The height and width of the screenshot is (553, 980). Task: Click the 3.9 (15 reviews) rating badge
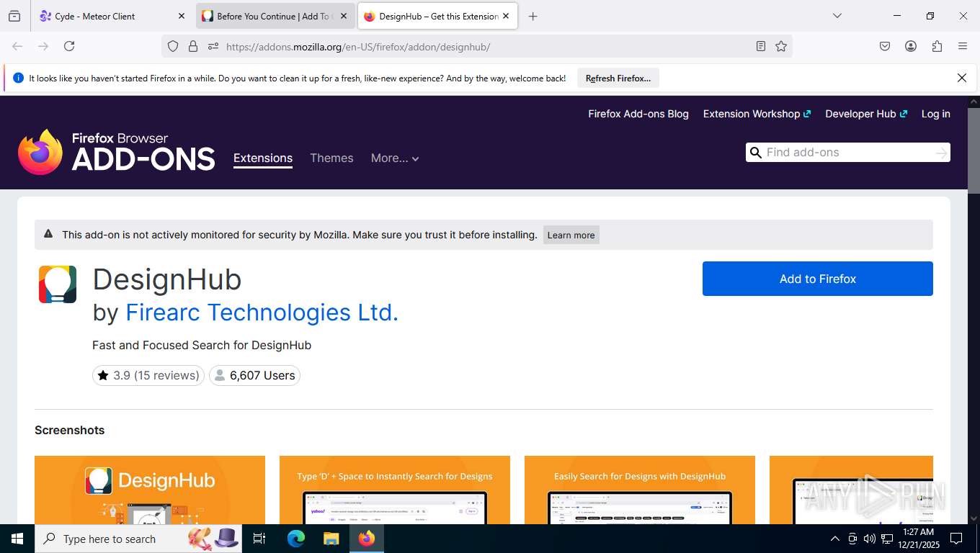[148, 375]
